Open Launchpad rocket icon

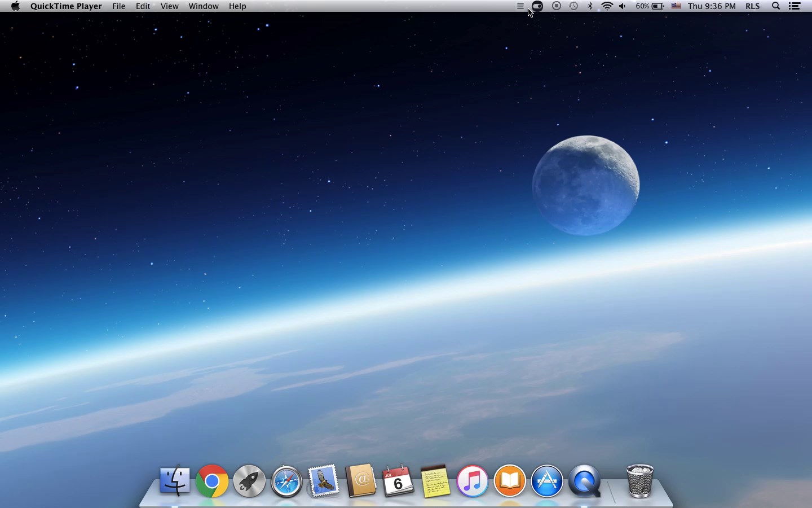pos(249,481)
